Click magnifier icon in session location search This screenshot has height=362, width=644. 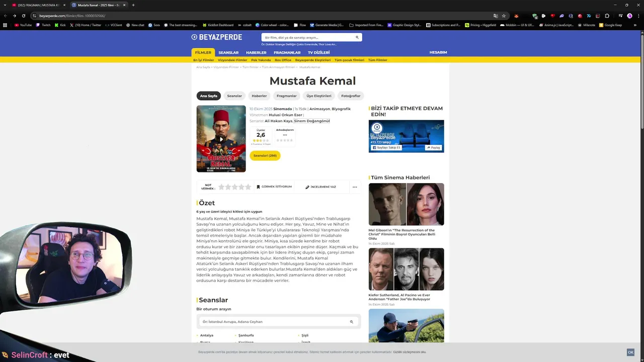352,322
